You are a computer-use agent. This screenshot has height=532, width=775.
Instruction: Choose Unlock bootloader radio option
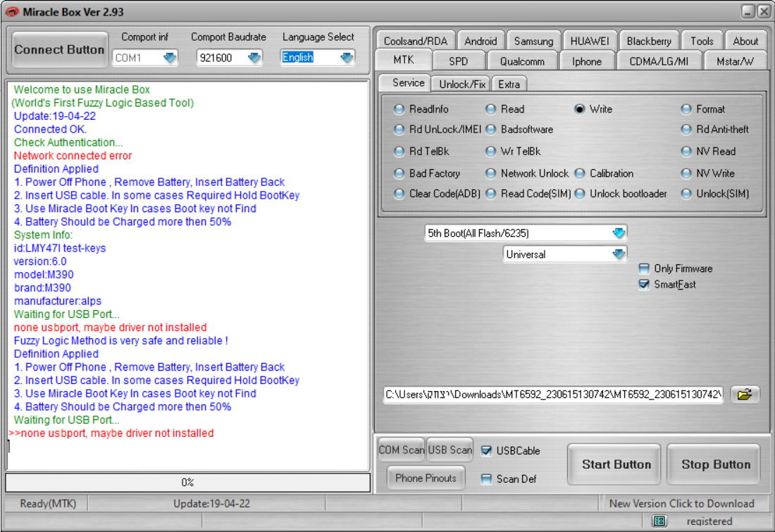coord(579,194)
